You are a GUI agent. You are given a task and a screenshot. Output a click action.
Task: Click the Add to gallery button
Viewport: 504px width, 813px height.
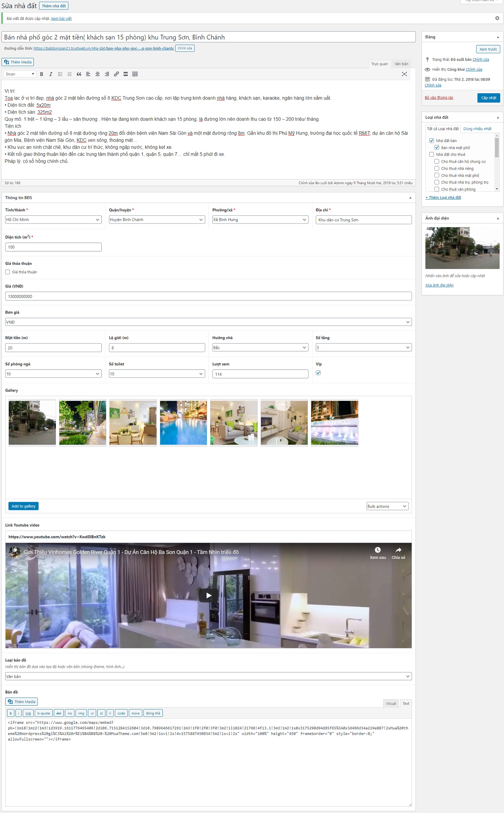(x=24, y=506)
